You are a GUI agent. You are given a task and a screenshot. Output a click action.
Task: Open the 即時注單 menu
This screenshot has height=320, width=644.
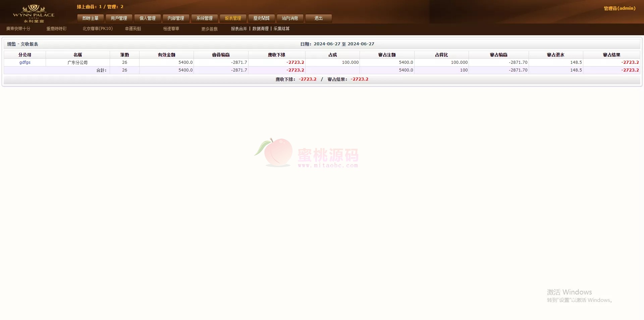(x=91, y=18)
